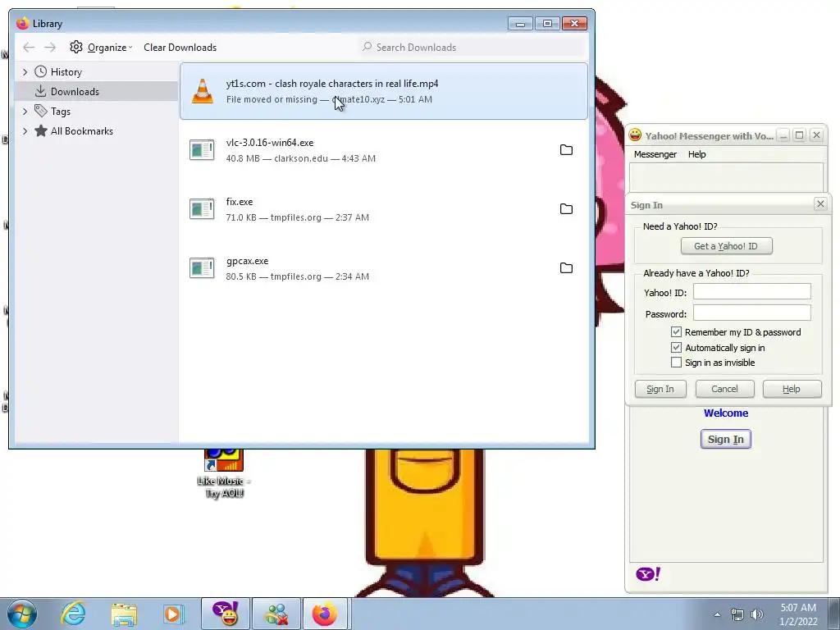Open the Messenger menu in Yahoo! Messenger
Viewport: 840px width, 630px height.
tap(655, 154)
